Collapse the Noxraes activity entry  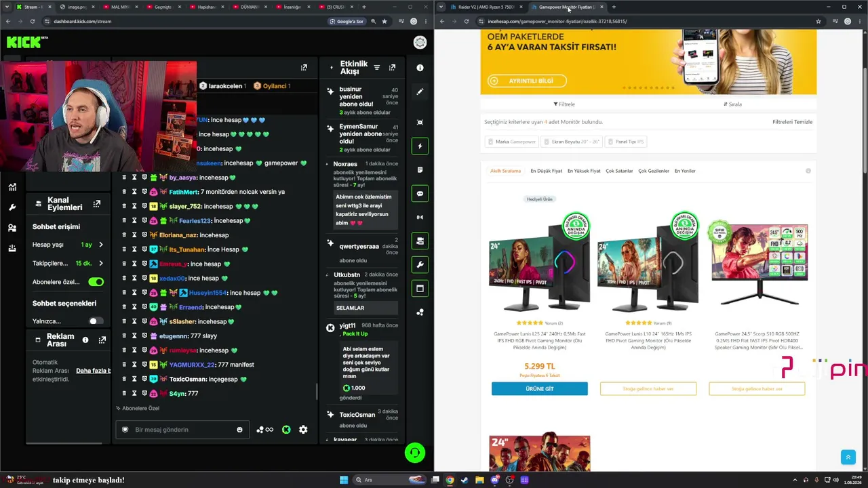pyautogui.click(x=327, y=164)
